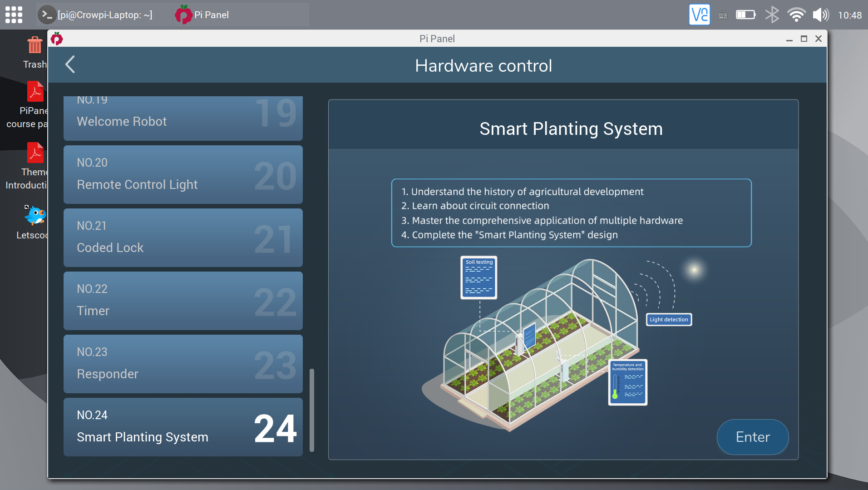Check the battery status icon
This screenshot has height=490, width=868.
pyautogui.click(x=745, y=15)
